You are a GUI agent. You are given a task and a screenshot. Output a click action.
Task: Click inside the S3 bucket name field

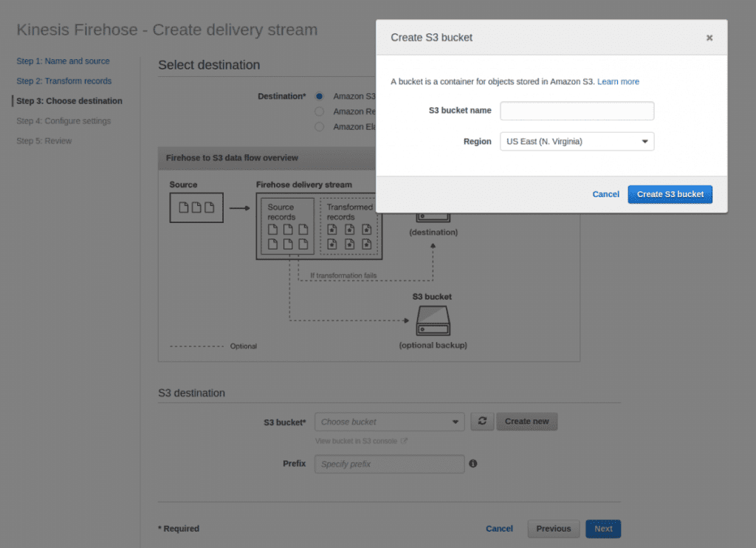(577, 111)
